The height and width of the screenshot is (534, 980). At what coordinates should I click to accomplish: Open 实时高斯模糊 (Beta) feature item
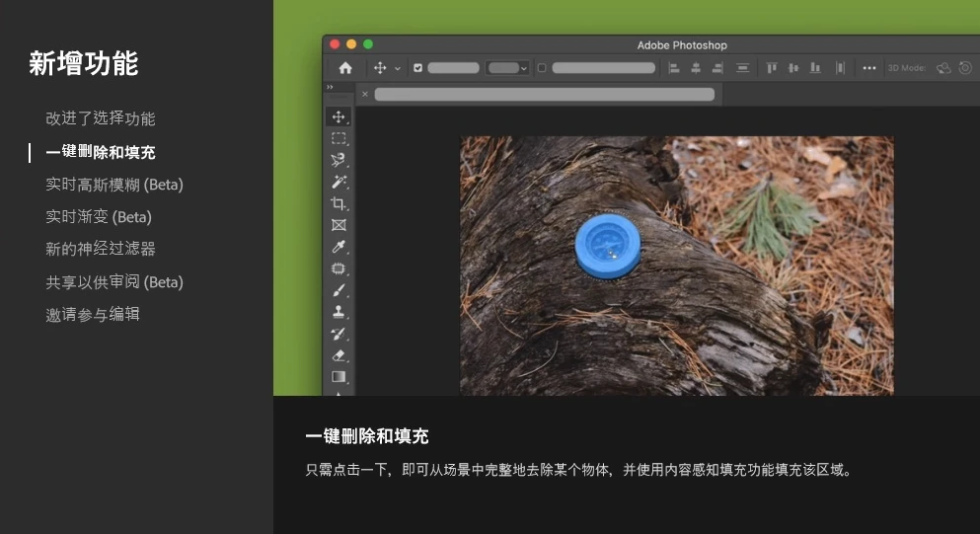tap(114, 185)
